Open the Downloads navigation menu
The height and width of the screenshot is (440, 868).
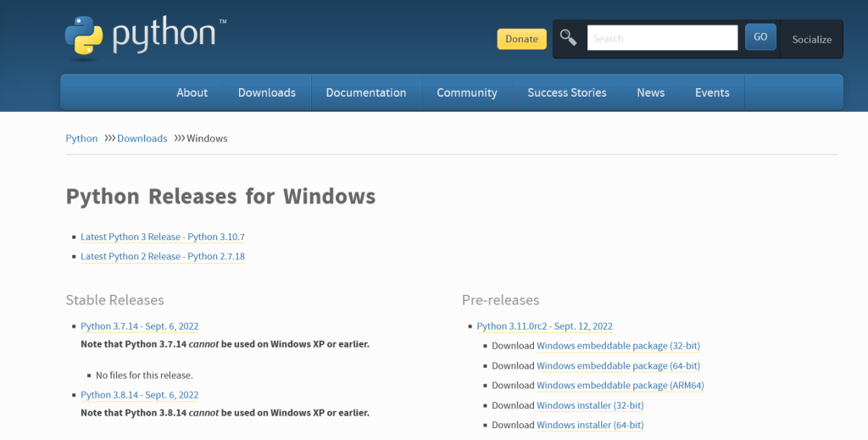tap(267, 92)
